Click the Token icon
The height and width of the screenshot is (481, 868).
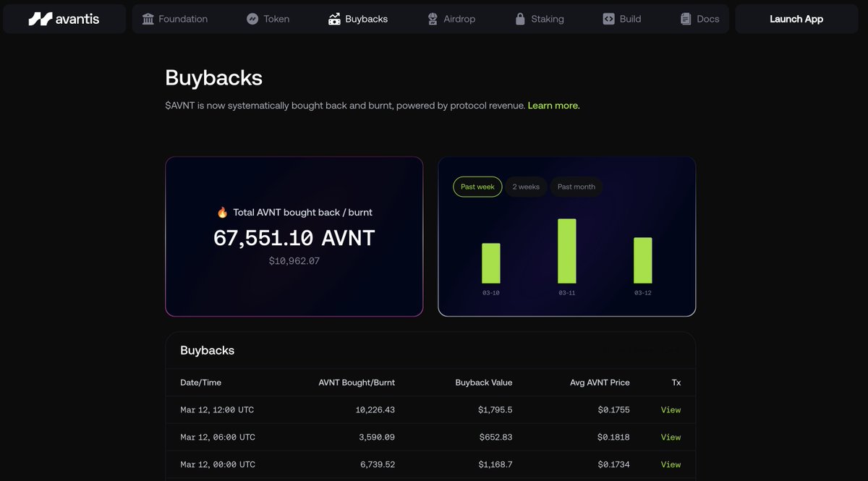(252, 19)
